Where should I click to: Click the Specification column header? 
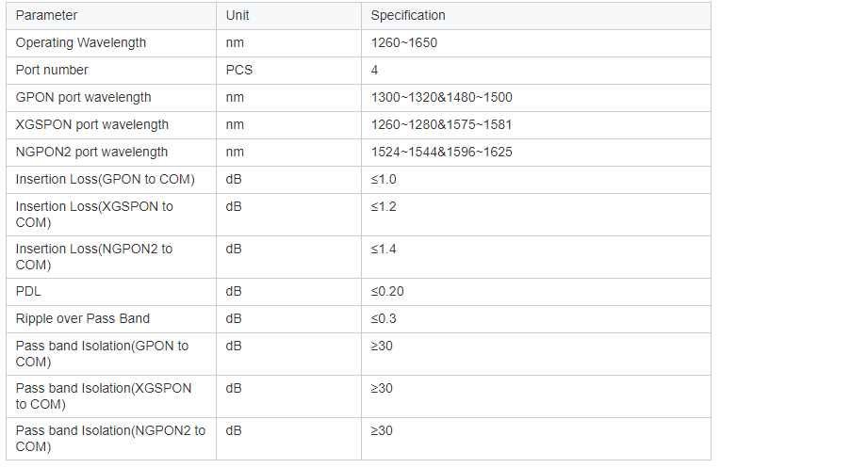407,15
